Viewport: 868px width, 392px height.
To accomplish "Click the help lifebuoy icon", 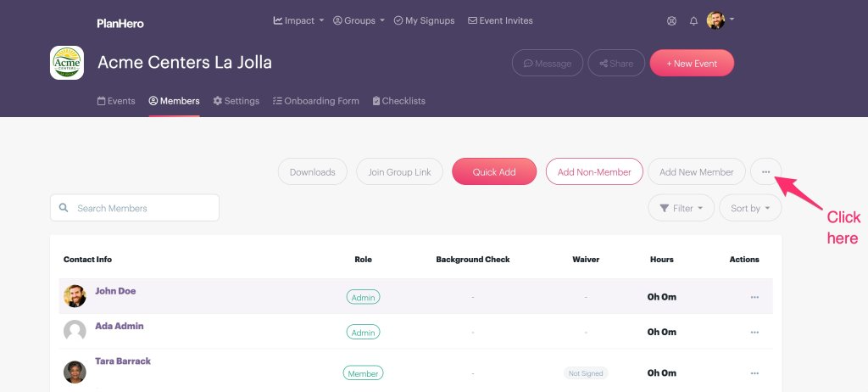I will 671,21.
